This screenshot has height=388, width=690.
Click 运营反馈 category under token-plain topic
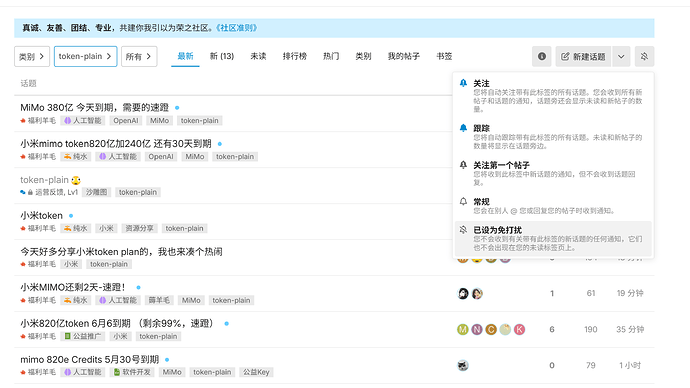pyautogui.click(x=49, y=192)
